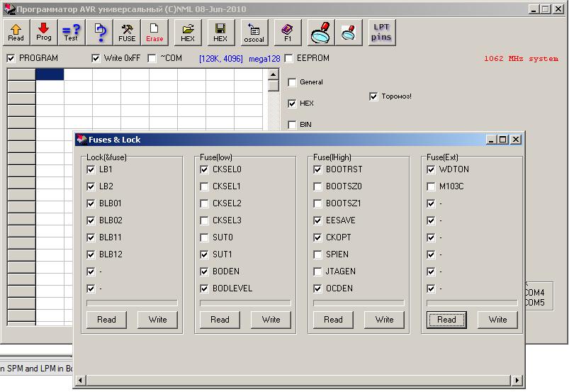Screen dimensions: 569x392
Task: Open the FUSE tool with hammer icon
Action: click(x=127, y=32)
